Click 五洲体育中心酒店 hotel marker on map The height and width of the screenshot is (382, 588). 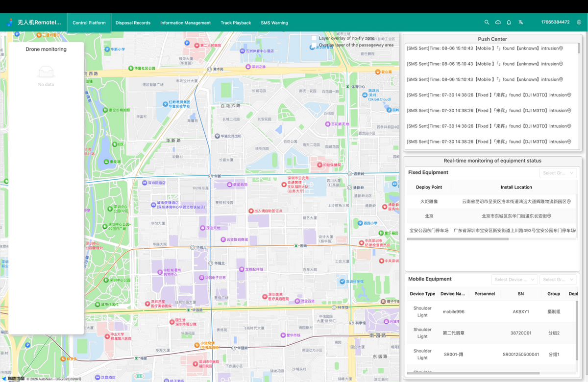tap(242, 50)
